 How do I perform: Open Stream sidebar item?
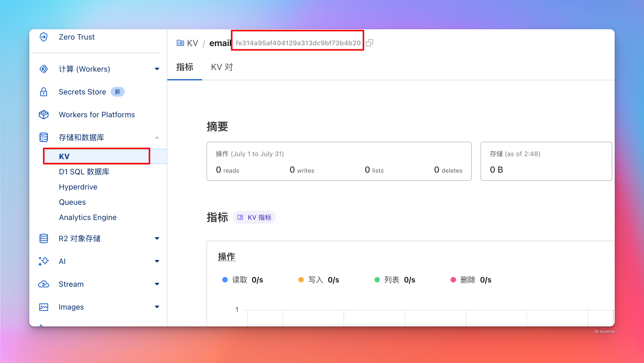[71, 284]
